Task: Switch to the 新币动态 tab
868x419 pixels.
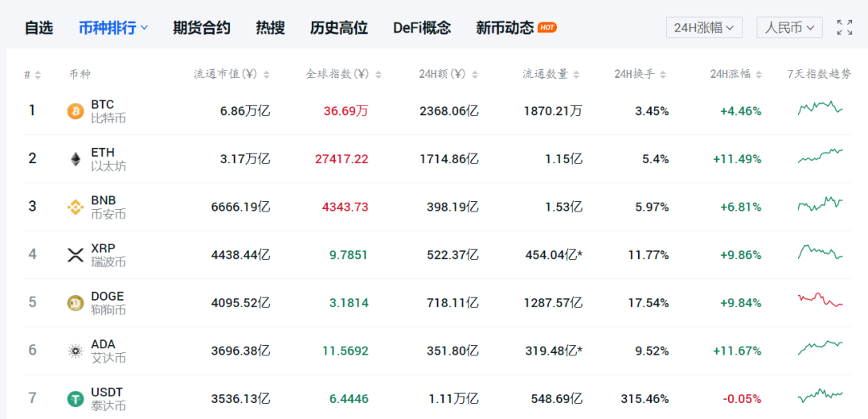Action: 505,27
